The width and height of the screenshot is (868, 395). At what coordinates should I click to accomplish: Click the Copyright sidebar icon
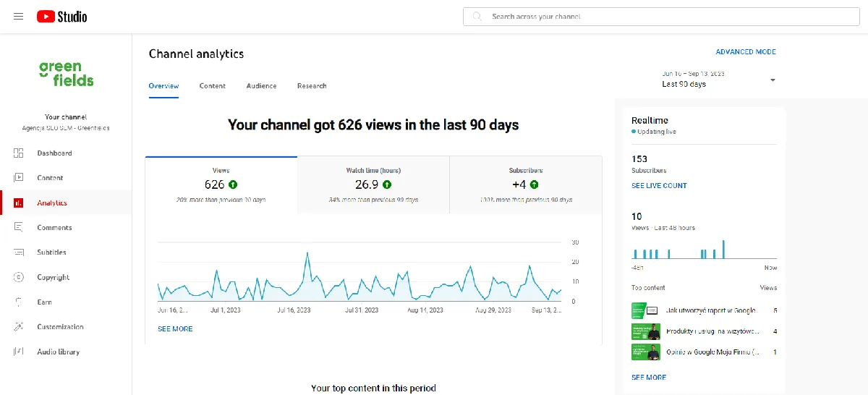(x=19, y=277)
